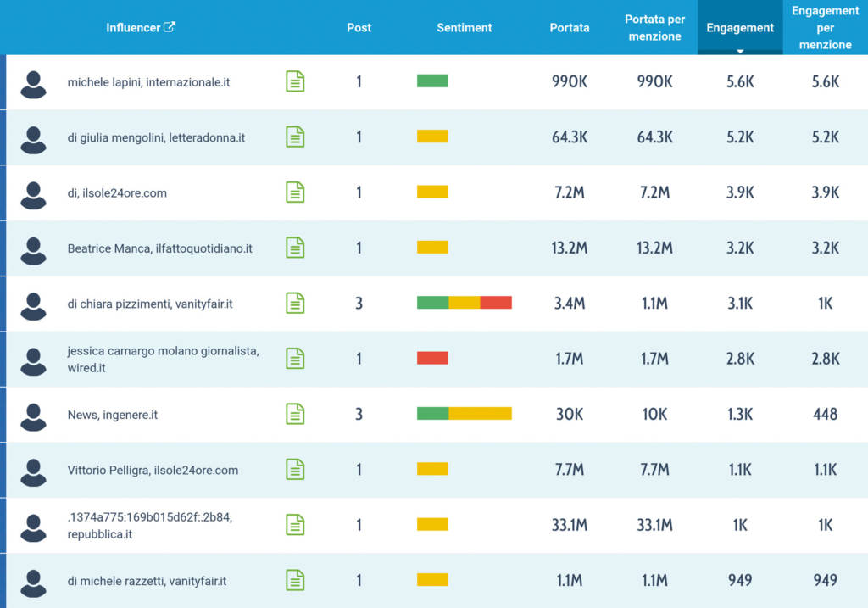Click red sentiment bar for wired.it row
The image size is (868, 608).
tap(432, 358)
